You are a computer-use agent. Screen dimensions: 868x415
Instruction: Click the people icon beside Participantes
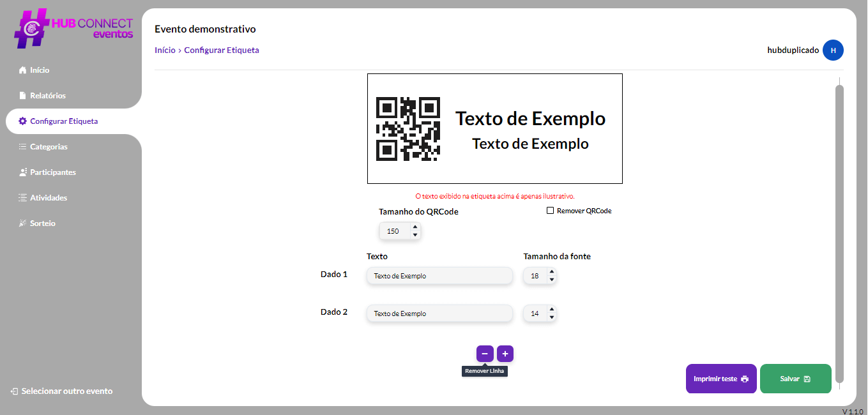(23, 172)
